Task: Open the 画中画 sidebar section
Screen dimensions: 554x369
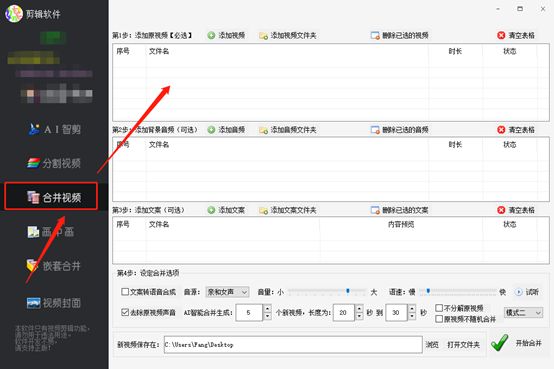Action: [51, 232]
